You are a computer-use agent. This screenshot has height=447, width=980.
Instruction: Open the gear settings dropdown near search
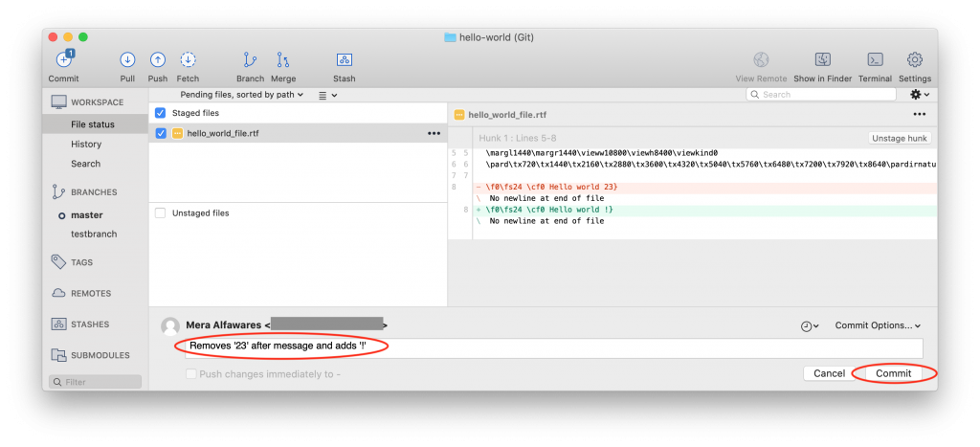[920, 95]
